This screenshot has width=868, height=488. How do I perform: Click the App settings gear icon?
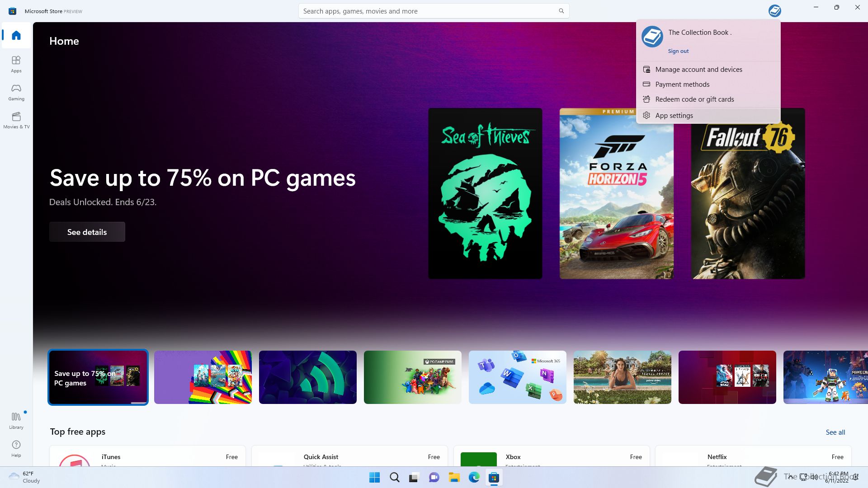tap(646, 116)
